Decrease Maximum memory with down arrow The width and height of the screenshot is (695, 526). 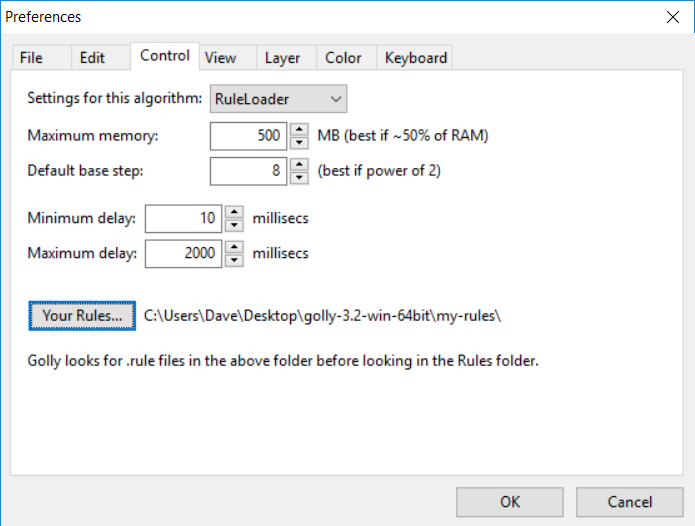[x=299, y=143]
